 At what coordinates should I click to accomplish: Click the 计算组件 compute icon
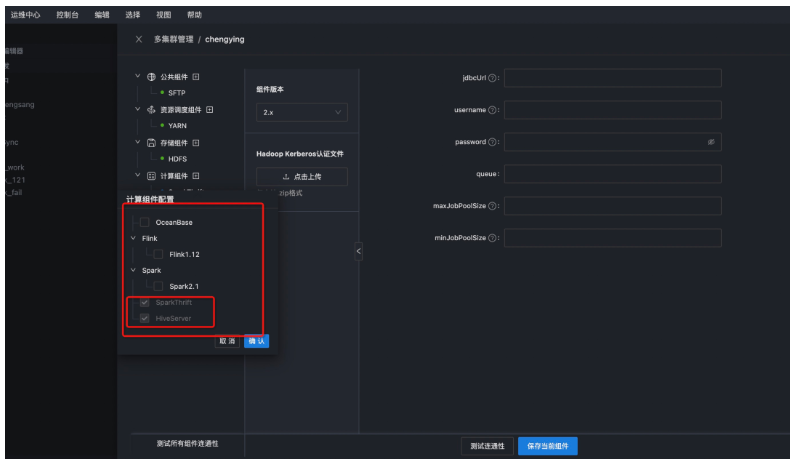point(151,176)
